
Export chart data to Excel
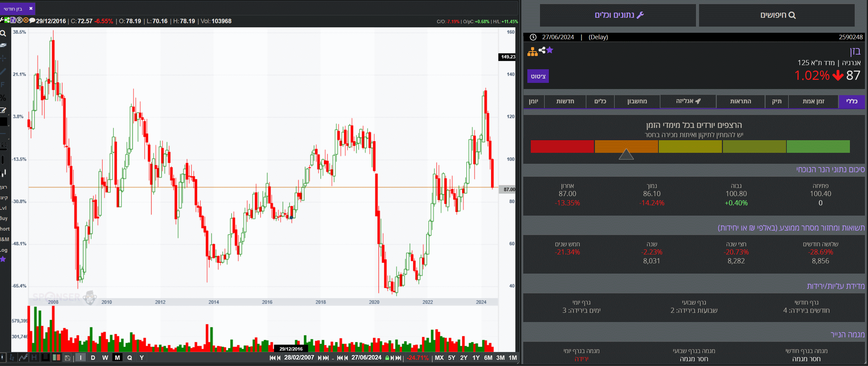13,20
